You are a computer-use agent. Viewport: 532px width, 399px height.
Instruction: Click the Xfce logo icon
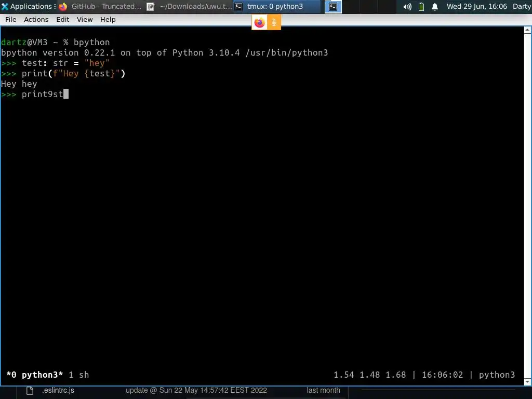pos(5,6)
